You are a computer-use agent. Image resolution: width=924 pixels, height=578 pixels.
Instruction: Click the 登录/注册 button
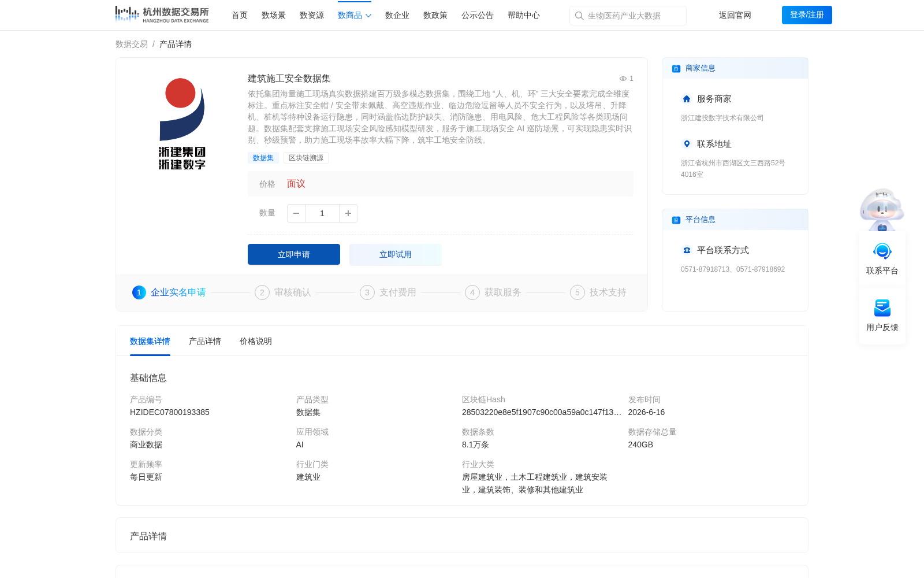click(807, 15)
